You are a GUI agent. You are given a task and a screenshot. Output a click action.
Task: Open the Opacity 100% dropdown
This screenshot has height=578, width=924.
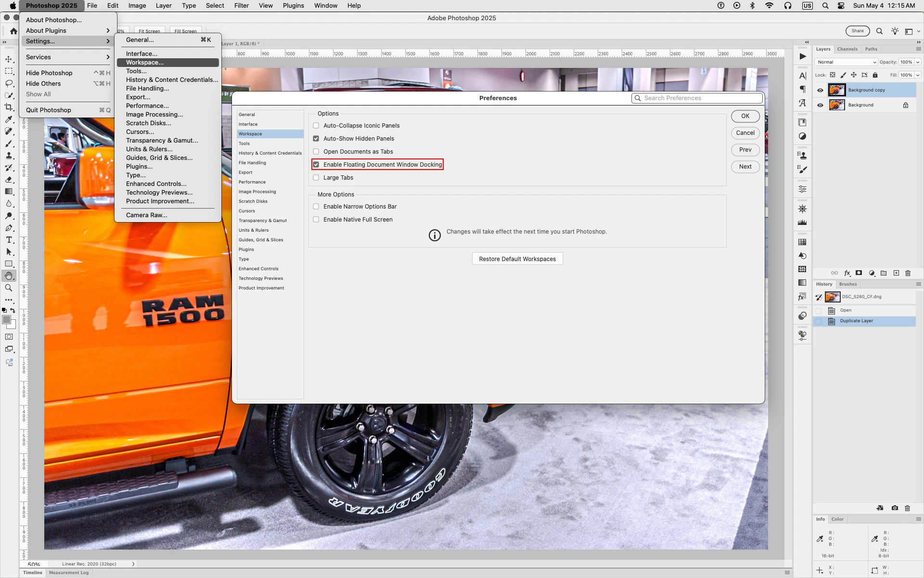(x=918, y=62)
